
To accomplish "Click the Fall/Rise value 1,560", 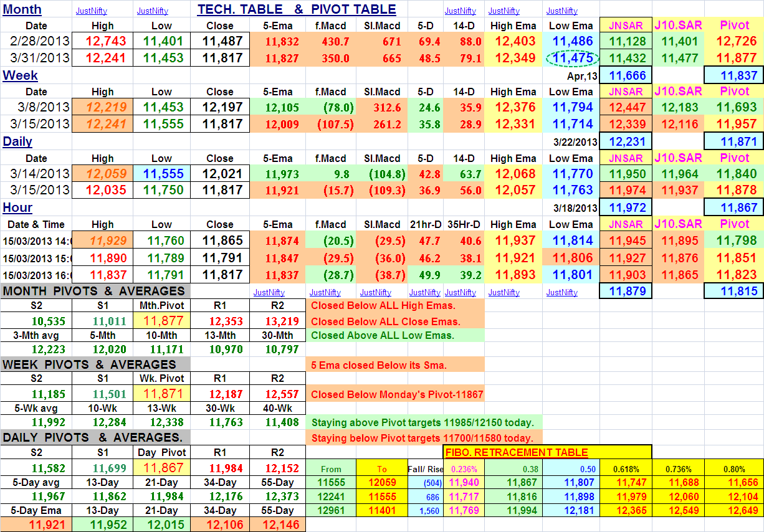I will [426, 511].
